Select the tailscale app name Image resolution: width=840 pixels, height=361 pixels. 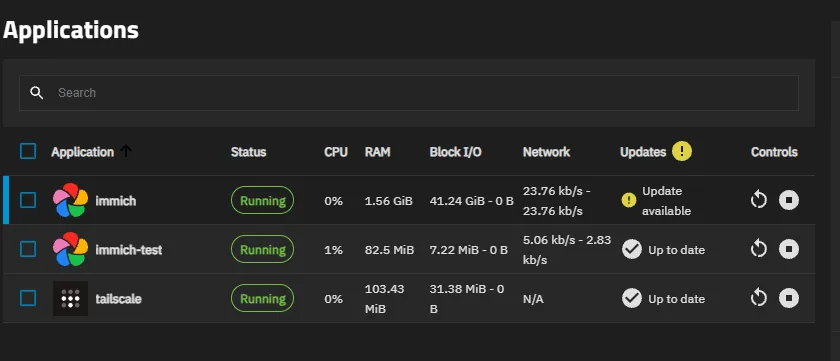tap(118, 299)
